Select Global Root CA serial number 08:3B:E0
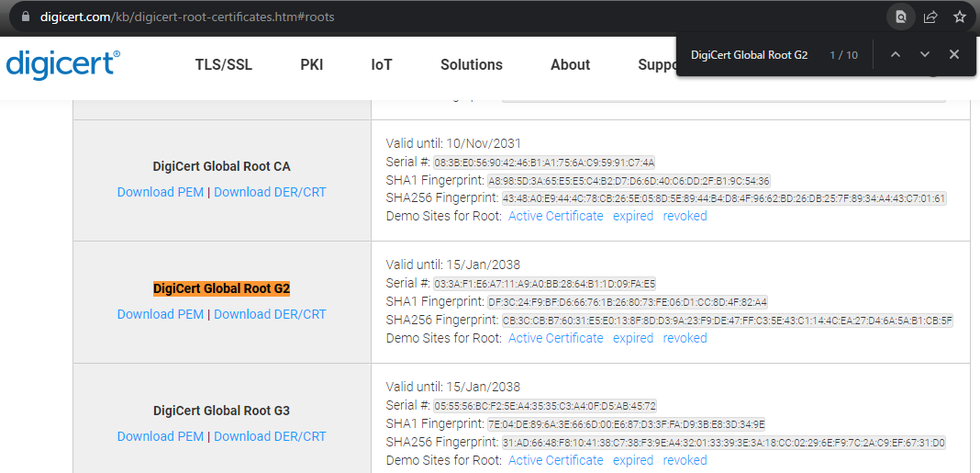The image size is (980, 473). (x=544, y=163)
